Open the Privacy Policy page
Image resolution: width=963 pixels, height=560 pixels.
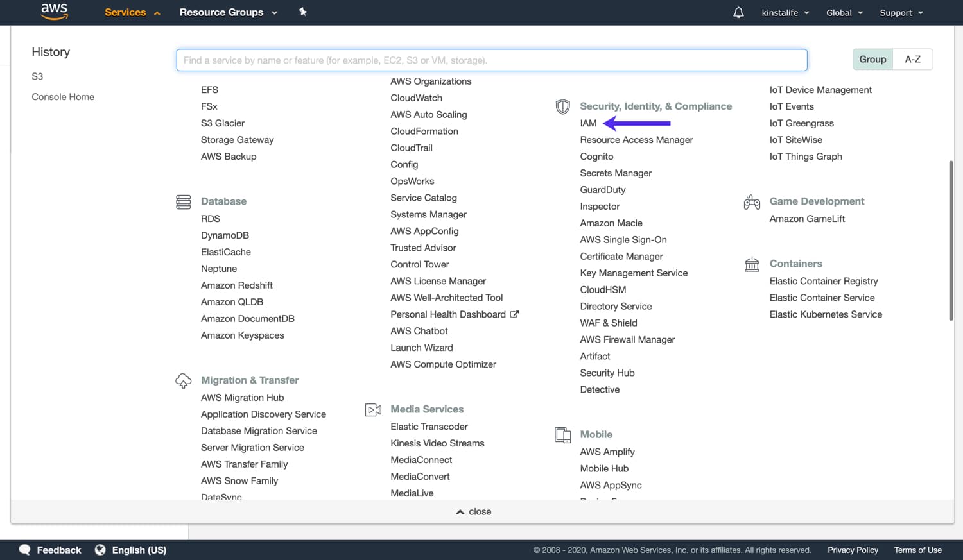tap(853, 550)
